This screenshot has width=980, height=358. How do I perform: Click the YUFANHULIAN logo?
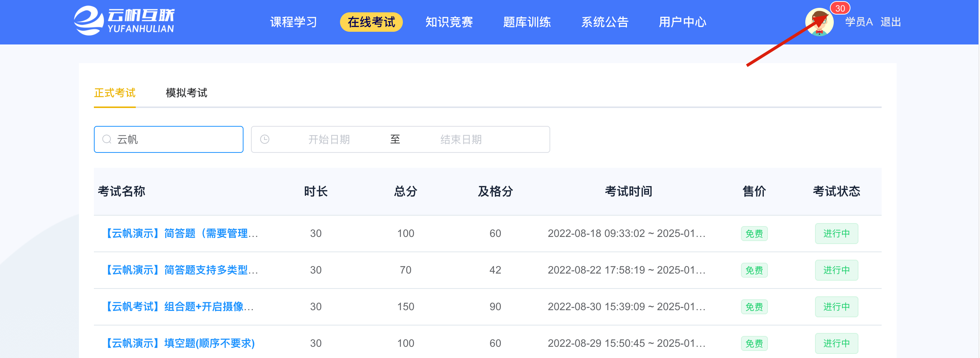(x=124, y=21)
